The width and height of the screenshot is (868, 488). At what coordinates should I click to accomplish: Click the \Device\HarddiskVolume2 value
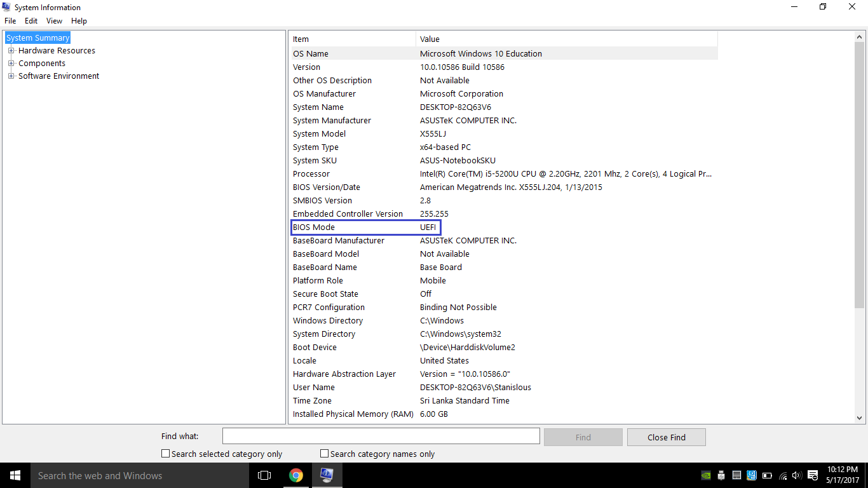[x=468, y=348]
